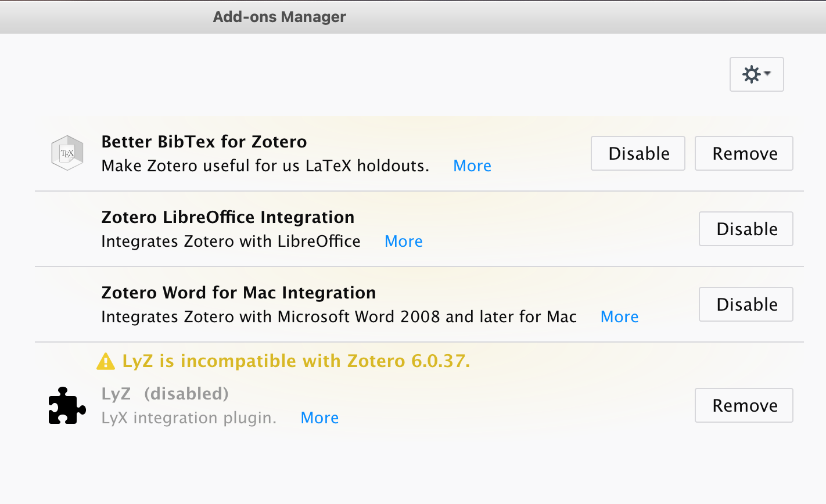Disable Zotero LibreOffice Integration
The width and height of the screenshot is (826, 504).
(746, 229)
